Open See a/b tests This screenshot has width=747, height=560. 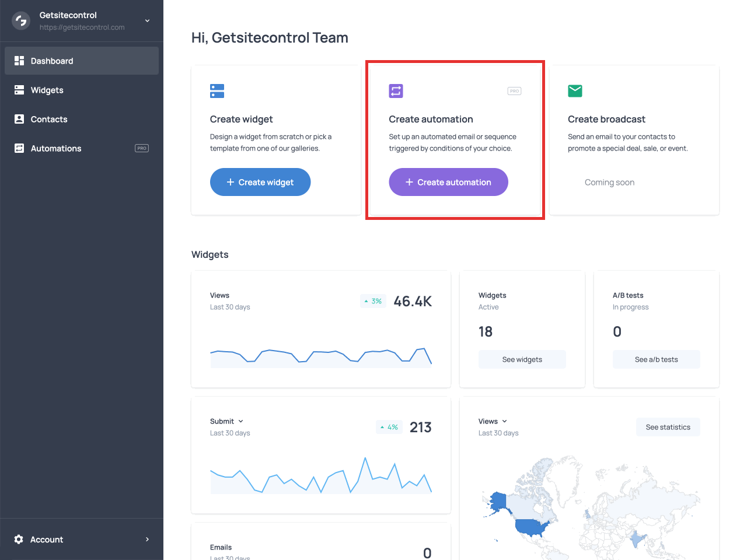point(656,359)
